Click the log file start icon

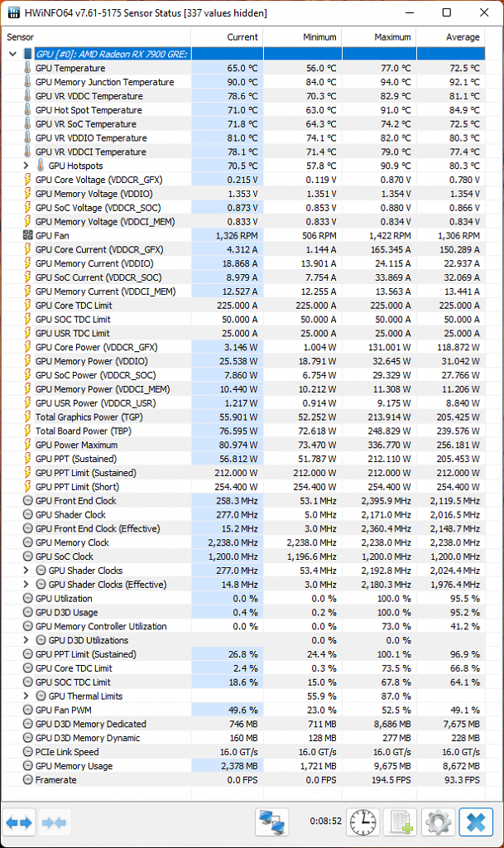[401, 822]
